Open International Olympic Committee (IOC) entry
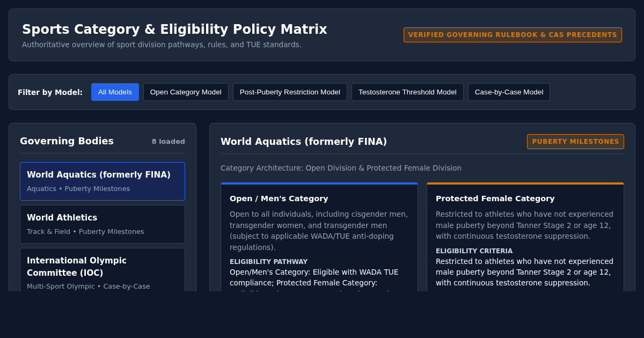Viewport: 644px width, 338px height. coord(103,270)
